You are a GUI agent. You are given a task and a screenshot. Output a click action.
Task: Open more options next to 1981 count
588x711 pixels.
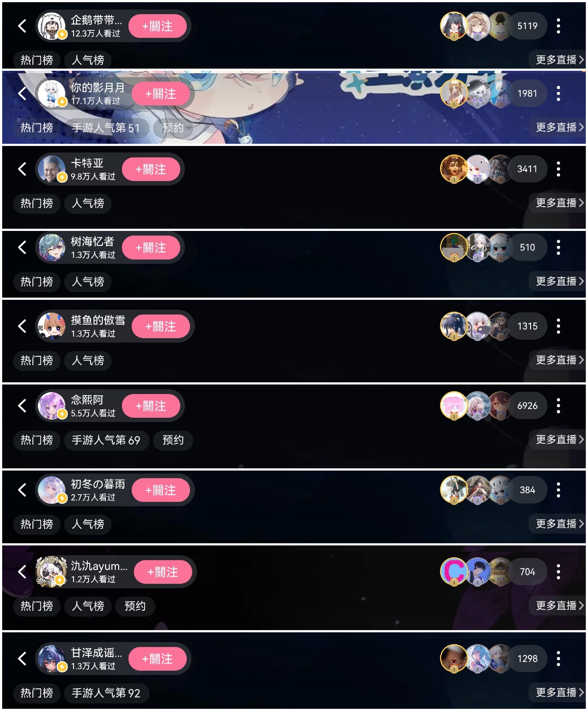(x=558, y=93)
